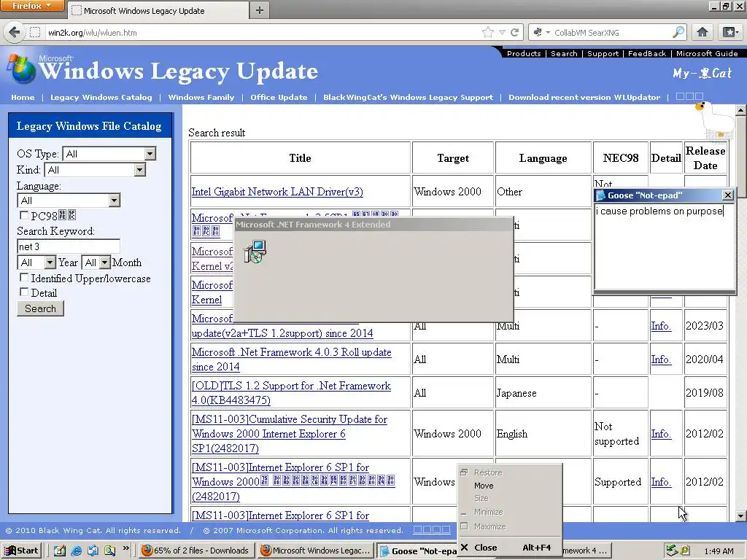Reload the page with refresh icon
This screenshot has width=747, height=560.
514,32
